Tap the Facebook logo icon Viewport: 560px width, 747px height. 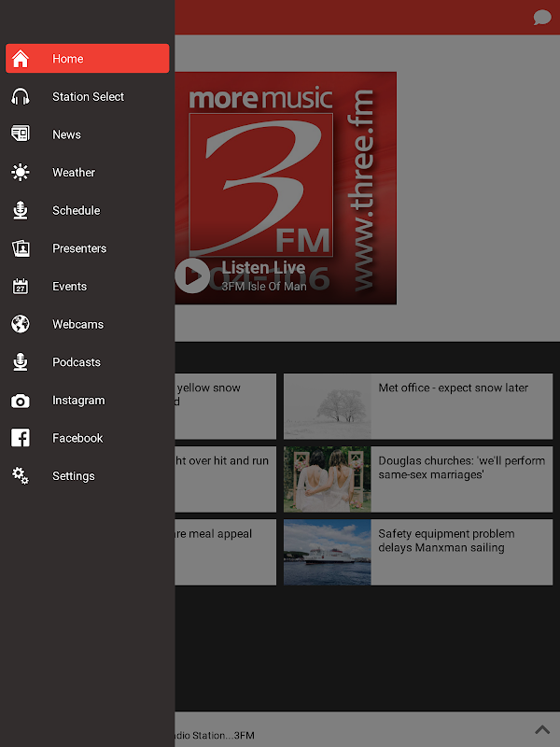[x=21, y=438]
